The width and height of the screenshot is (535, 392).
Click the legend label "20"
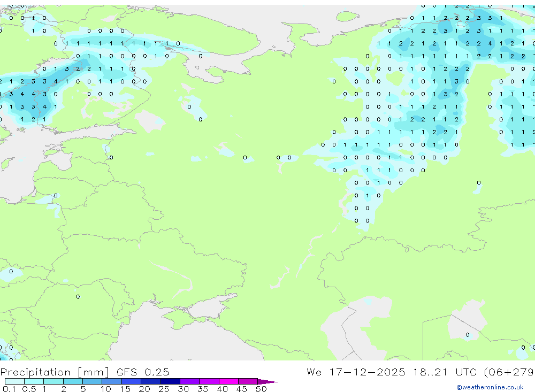(144, 389)
